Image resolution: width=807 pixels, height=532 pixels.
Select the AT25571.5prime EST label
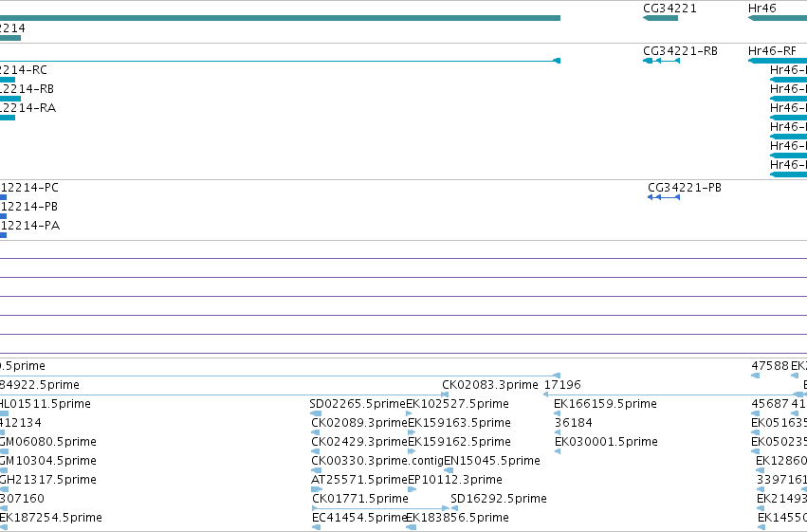pyautogui.click(x=359, y=480)
